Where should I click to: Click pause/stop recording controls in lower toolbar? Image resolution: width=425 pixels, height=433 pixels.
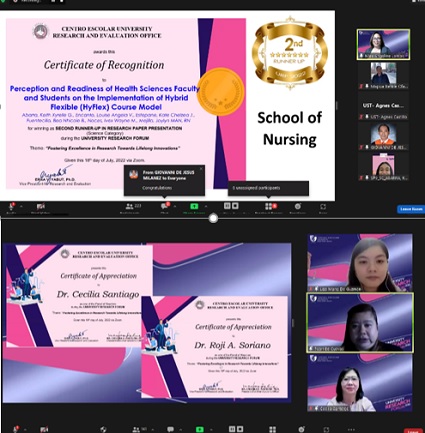(236, 429)
